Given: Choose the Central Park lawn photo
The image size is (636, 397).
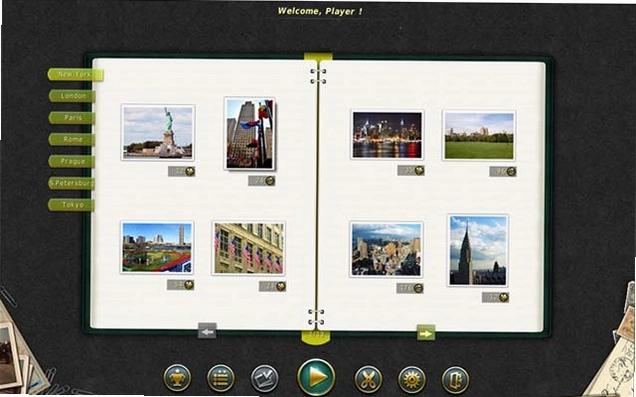Looking at the screenshot, I should (x=479, y=135).
